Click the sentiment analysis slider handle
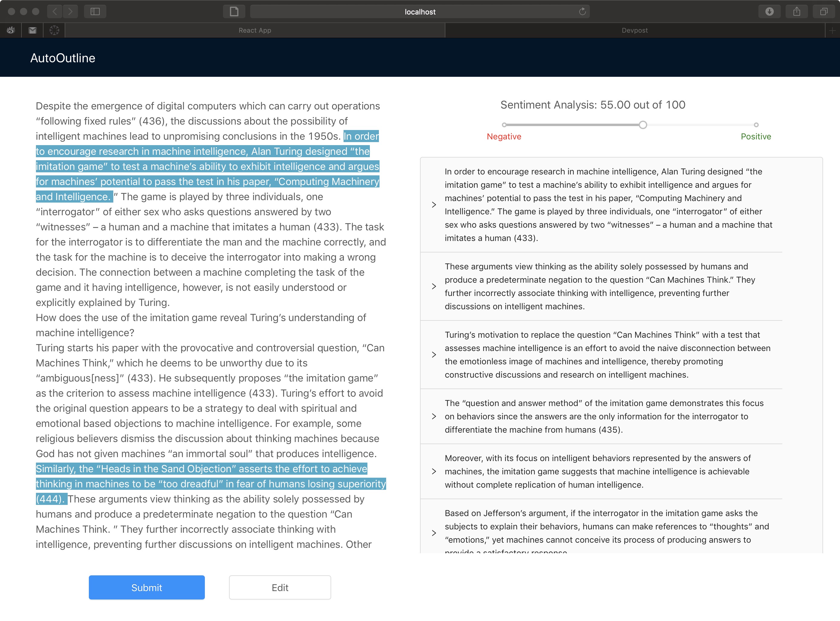This screenshot has height=621, width=840. 643,125
